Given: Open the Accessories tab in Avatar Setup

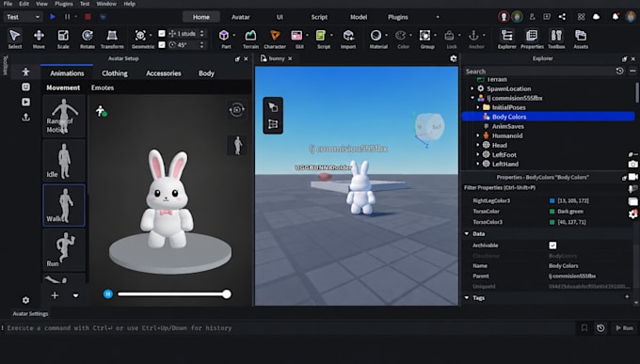Looking at the screenshot, I should 163,73.
